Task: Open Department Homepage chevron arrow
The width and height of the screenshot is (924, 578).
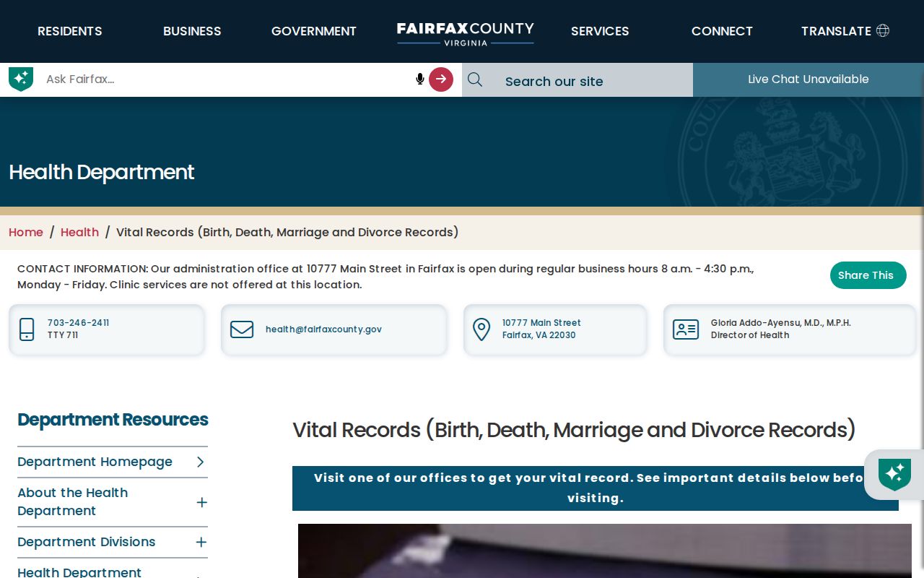Action: pos(201,462)
